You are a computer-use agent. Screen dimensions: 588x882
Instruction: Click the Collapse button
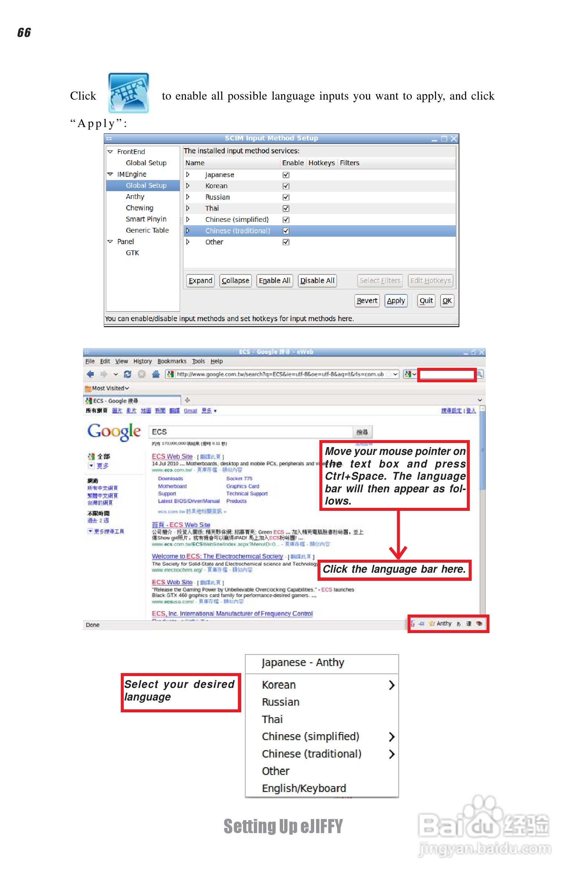coord(235,281)
